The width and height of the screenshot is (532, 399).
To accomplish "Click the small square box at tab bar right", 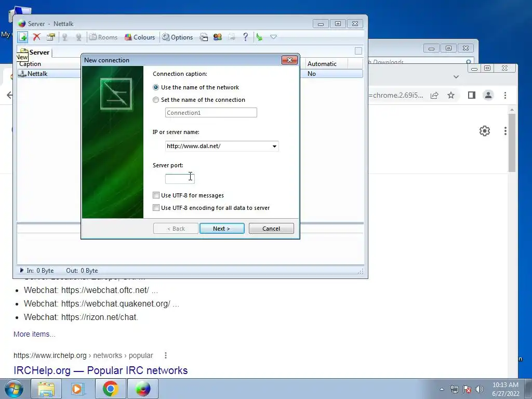I will click(x=358, y=51).
